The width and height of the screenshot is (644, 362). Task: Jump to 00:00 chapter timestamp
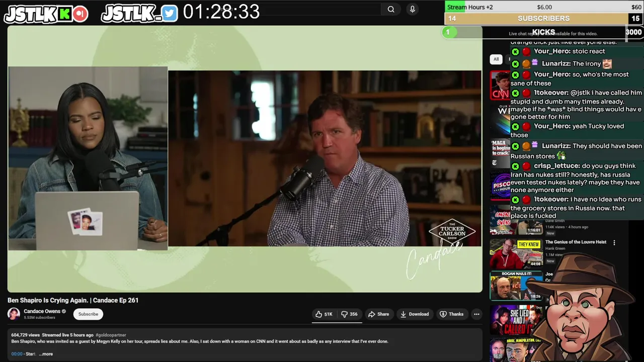point(17,354)
